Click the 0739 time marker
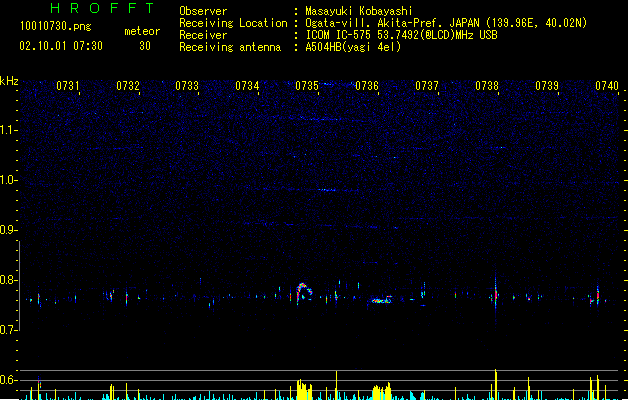Viewport: 629px width, 400px height. coord(547,86)
